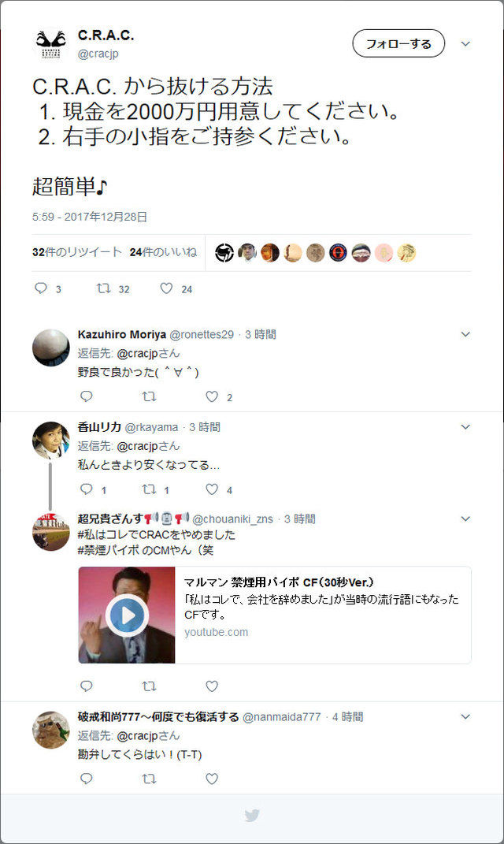Retweet 香山リカ's reply
The width and height of the screenshot is (504, 844).
pos(149,489)
